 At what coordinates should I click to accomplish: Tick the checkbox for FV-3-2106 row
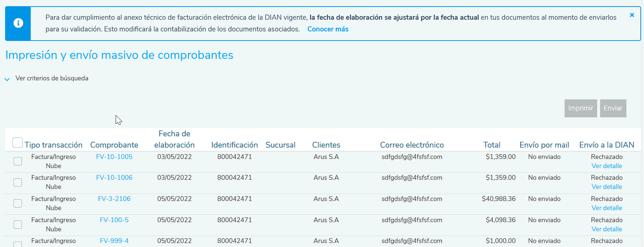18,203
